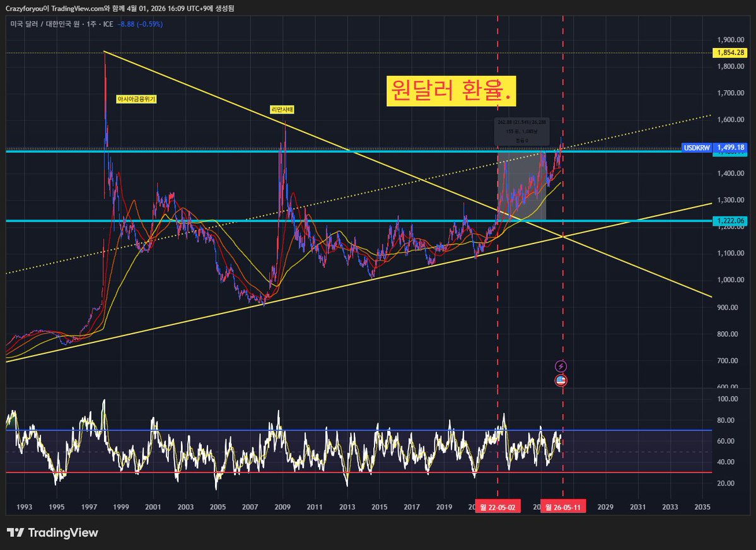The width and height of the screenshot is (756, 550).
Task: Click the 1,700.00 price axis label
Action: [730, 93]
